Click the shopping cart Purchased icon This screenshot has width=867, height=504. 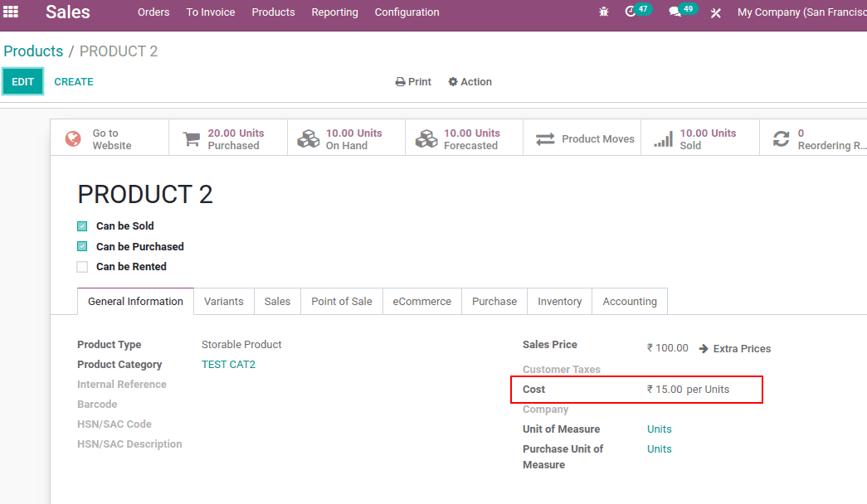(x=192, y=138)
